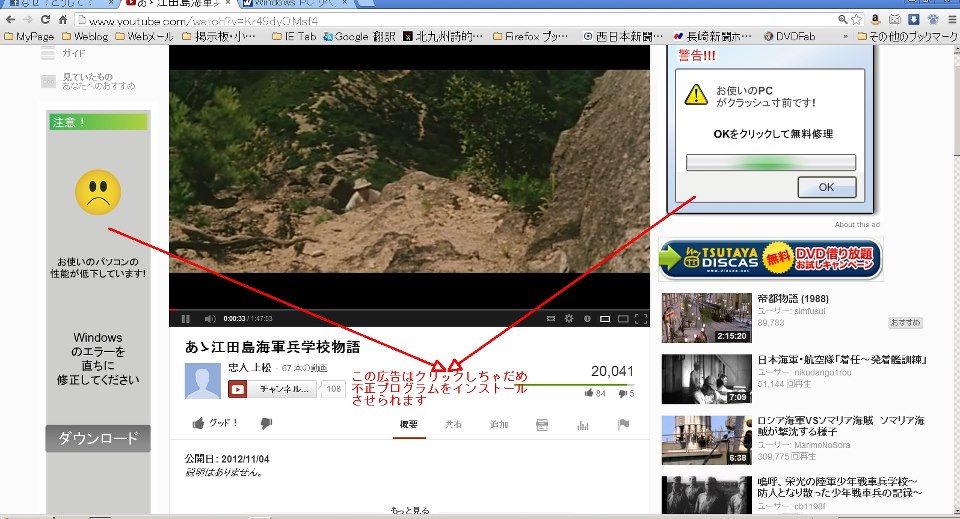960x519 pixels.
Task: Open 帝都物語 (1988) video thumbnail
Action: point(707,318)
